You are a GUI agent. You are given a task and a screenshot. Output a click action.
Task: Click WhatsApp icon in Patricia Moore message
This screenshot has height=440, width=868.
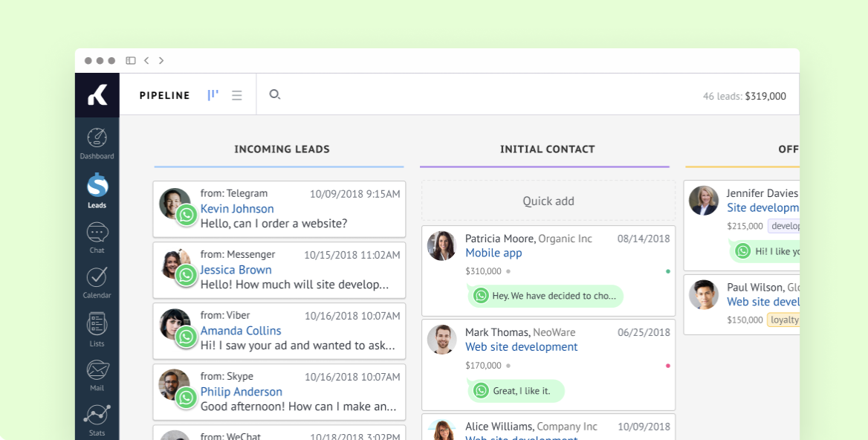pyautogui.click(x=481, y=296)
